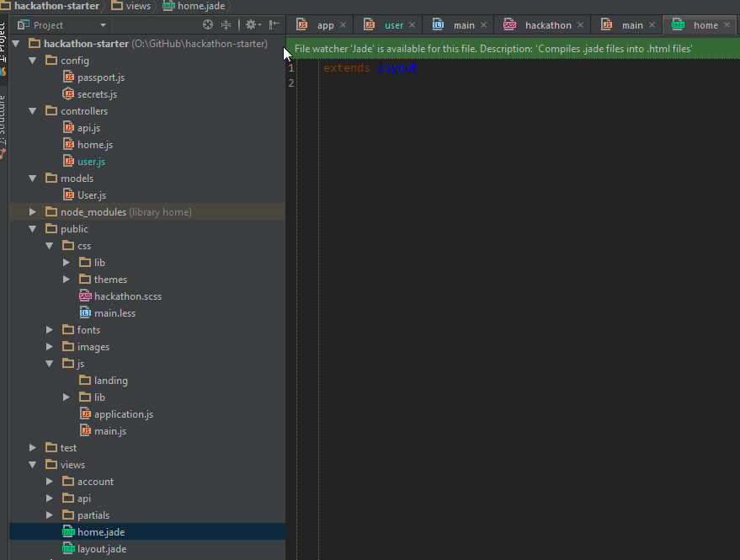Click the 'extends' keyword in editor

pos(346,68)
